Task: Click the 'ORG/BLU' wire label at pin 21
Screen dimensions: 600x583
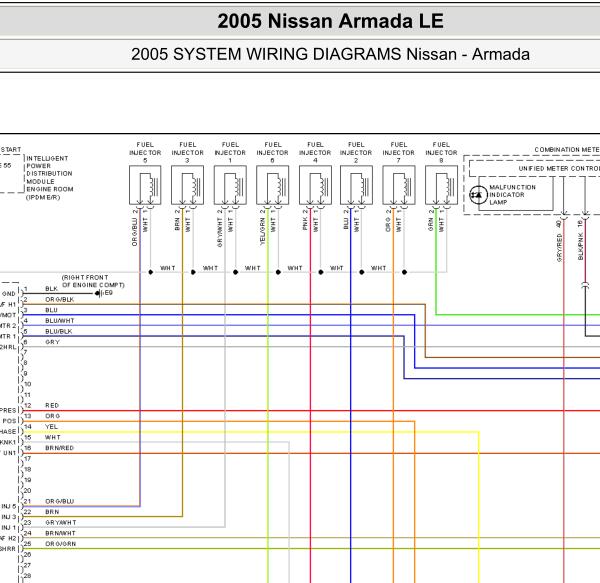Action: point(59,502)
